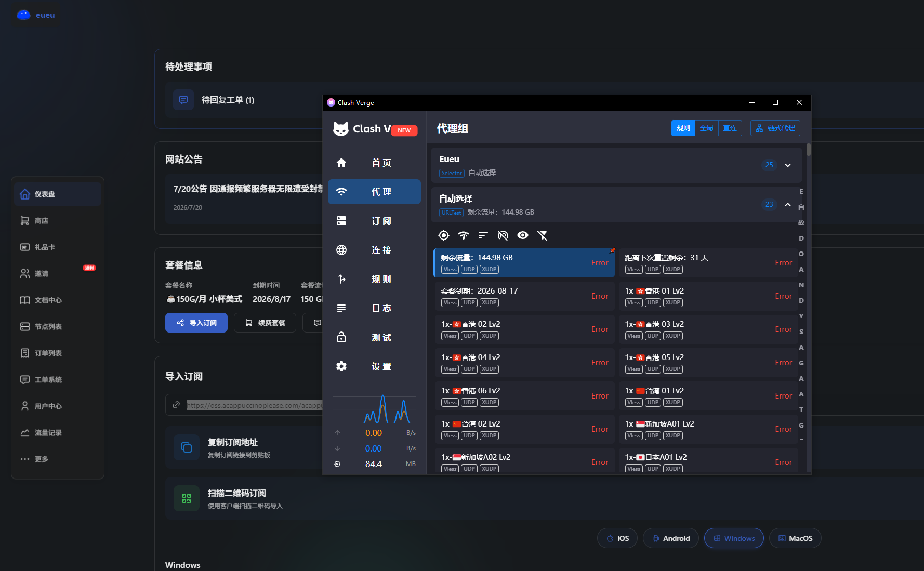Screen dimensions: 924x571
Task: Run delay test with the speed gauge icon
Action: coord(464,235)
